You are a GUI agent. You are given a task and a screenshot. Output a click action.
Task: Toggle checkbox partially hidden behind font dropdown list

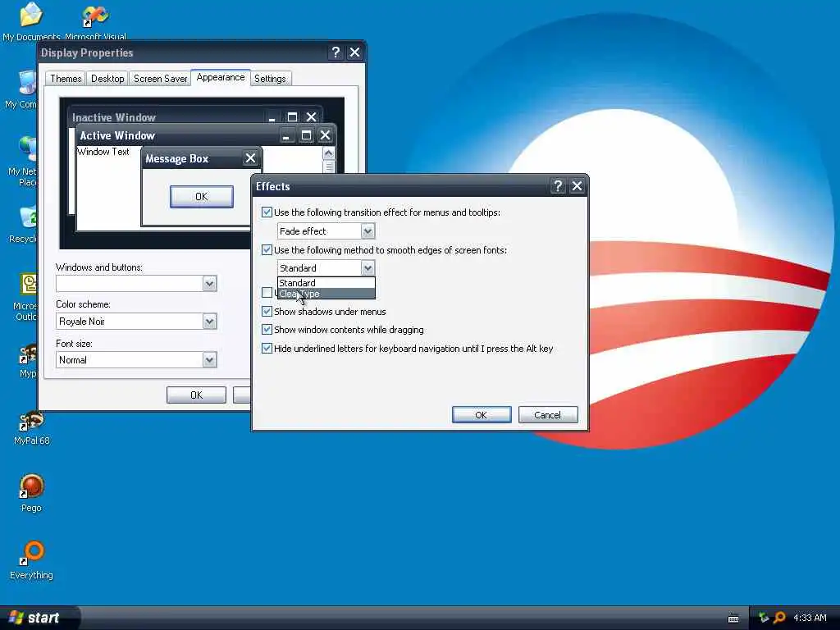[267, 293]
